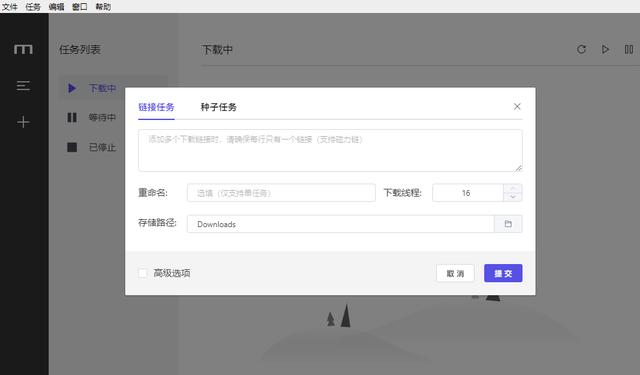This screenshot has width=640, height=375.
Task: Click pause all tasks icon
Action: (629, 49)
